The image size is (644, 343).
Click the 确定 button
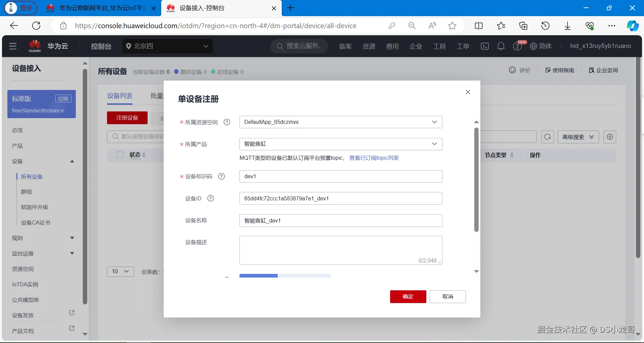(408, 297)
